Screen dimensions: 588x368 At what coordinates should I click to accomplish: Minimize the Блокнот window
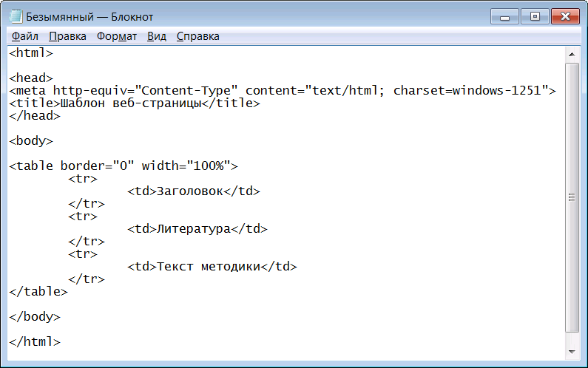tap(504, 17)
